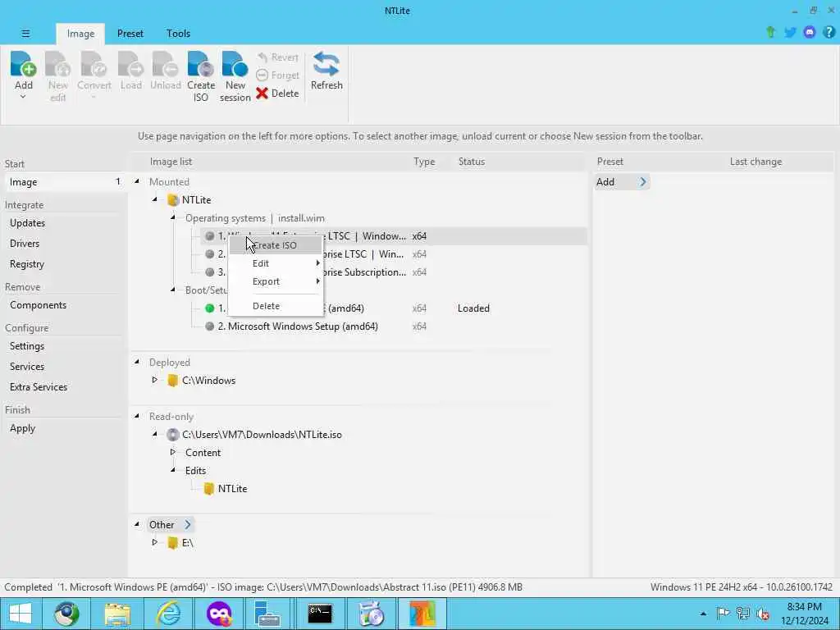Click the Forget toolbar button
Image resolution: width=840 pixels, height=630 pixels.
277,75
